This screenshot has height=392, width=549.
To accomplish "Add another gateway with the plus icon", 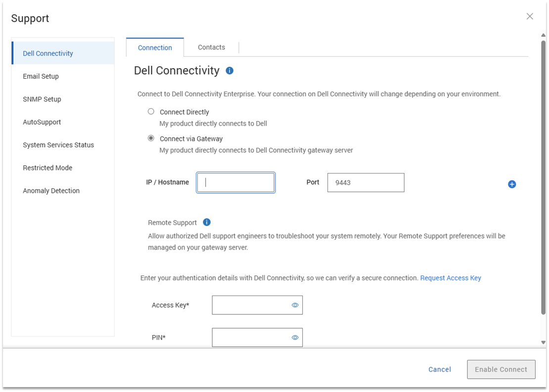I will [x=512, y=184].
